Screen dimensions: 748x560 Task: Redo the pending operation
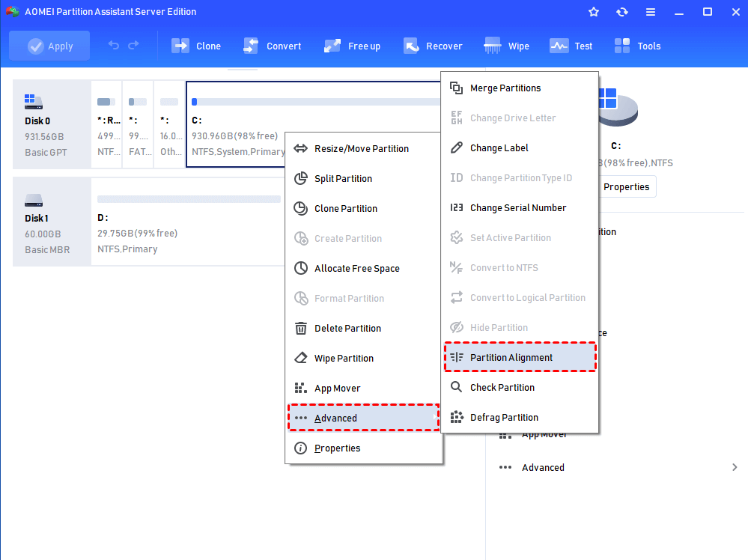[x=133, y=46]
